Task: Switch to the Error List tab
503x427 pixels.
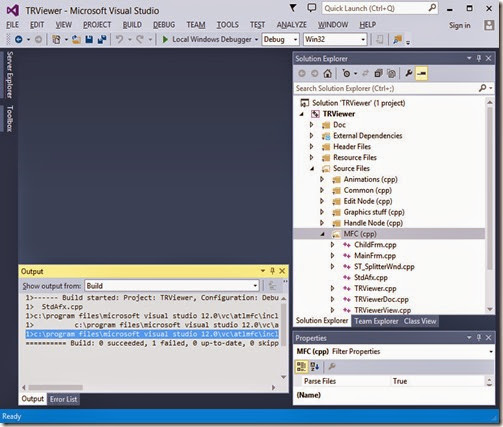Action: [x=63, y=399]
